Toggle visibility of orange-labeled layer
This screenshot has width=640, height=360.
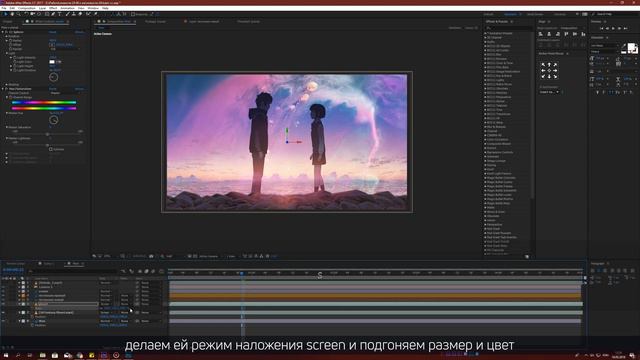3,296
